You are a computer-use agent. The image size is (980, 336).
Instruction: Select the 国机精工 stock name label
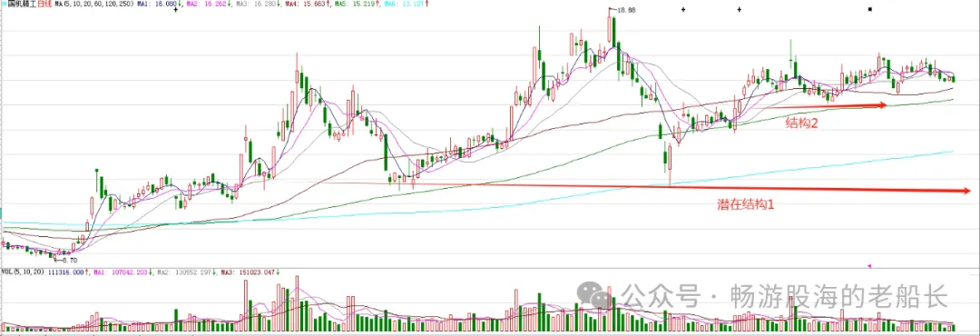click(x=22, y=4)
